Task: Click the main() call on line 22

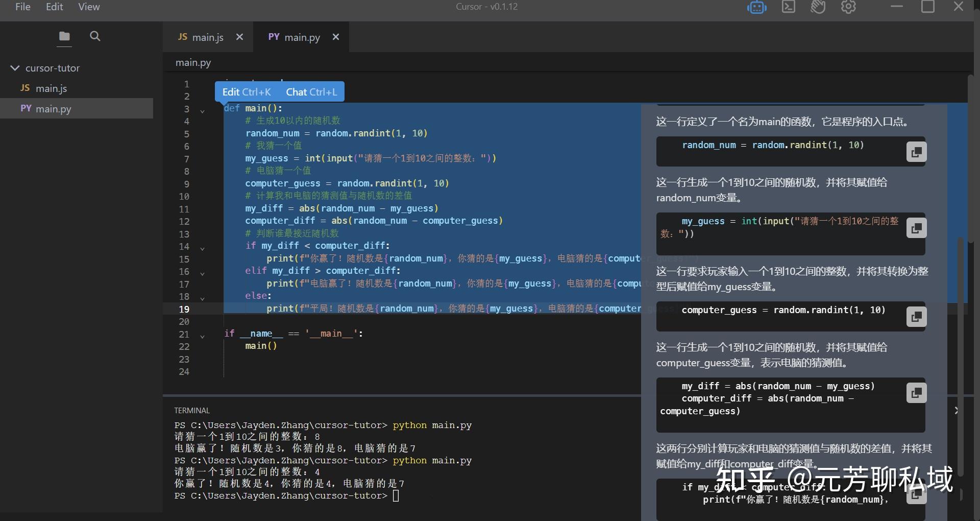Action: tap(261, 346)
